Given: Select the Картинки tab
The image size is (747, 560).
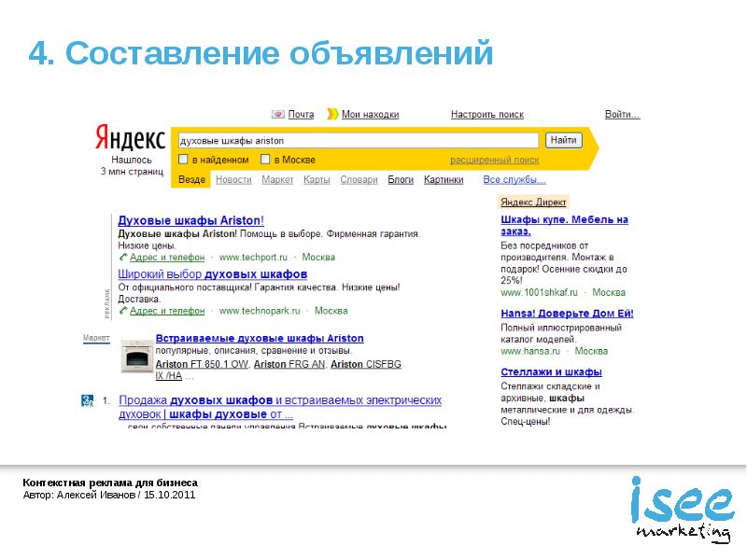Looking at the screenshot, I should coord(444,180).
